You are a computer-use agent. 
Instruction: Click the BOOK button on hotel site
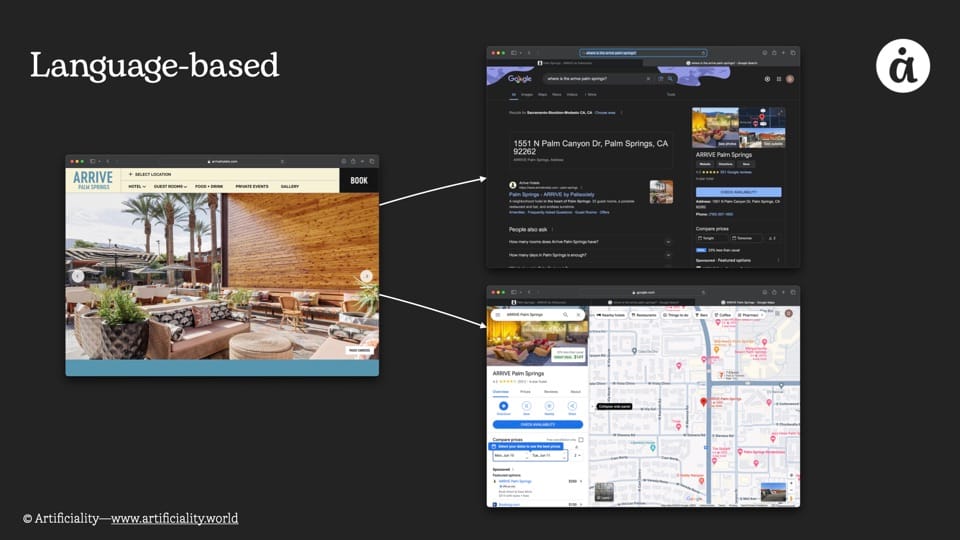(x=359, y=181)
